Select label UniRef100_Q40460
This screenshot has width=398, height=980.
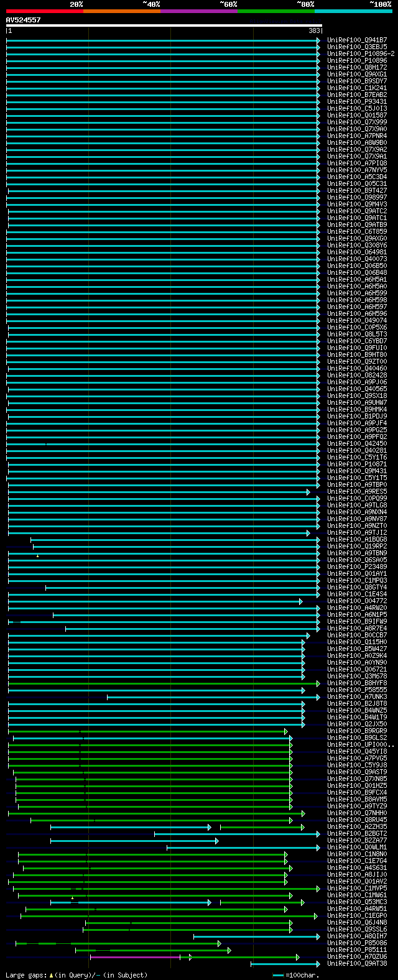[x=357, y=368]
